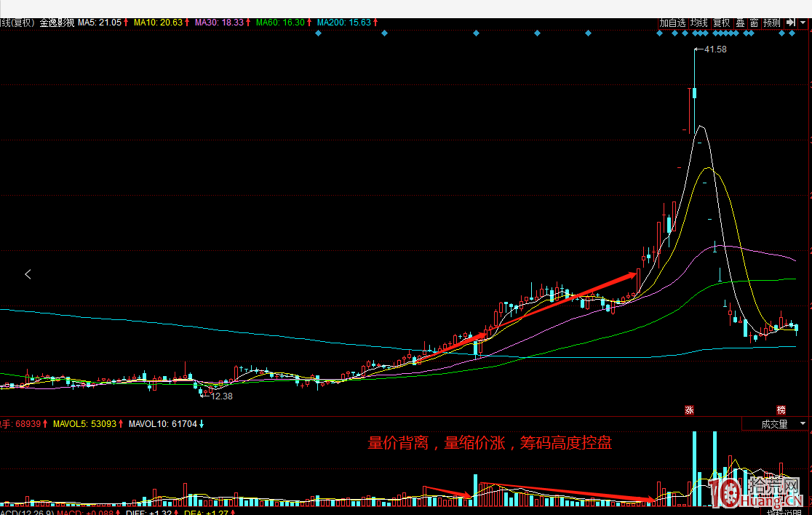This screenshot has width=812, height=515.
Task: Click the 41.58 peak price label
Action: [715, 49]
